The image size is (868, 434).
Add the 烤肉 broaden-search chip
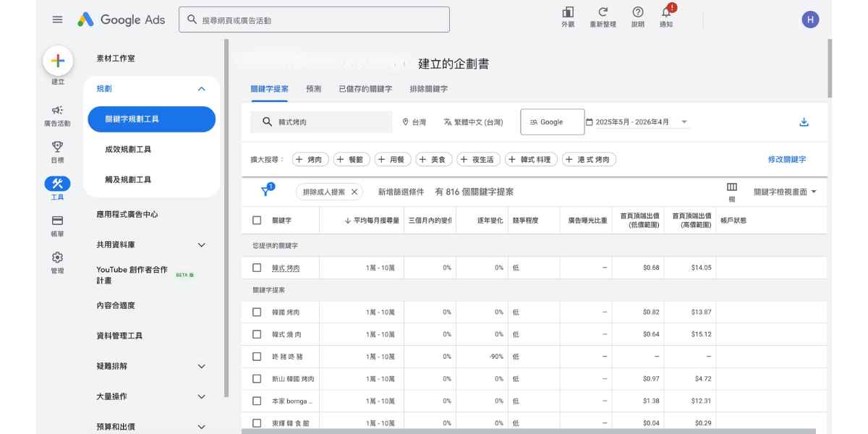coord(310,159)
